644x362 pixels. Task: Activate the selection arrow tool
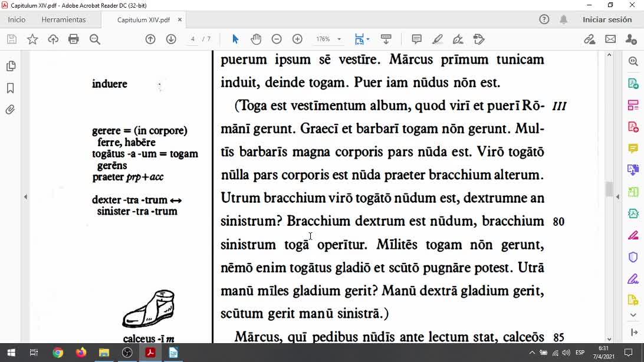(235, 39)
